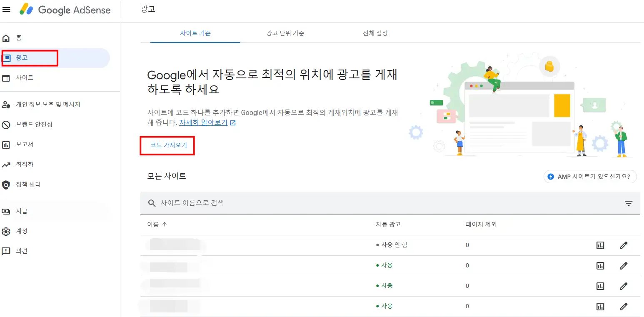Open the 보고서 section
This screenshot has height=317, width=644.
[x=23, y=144]
